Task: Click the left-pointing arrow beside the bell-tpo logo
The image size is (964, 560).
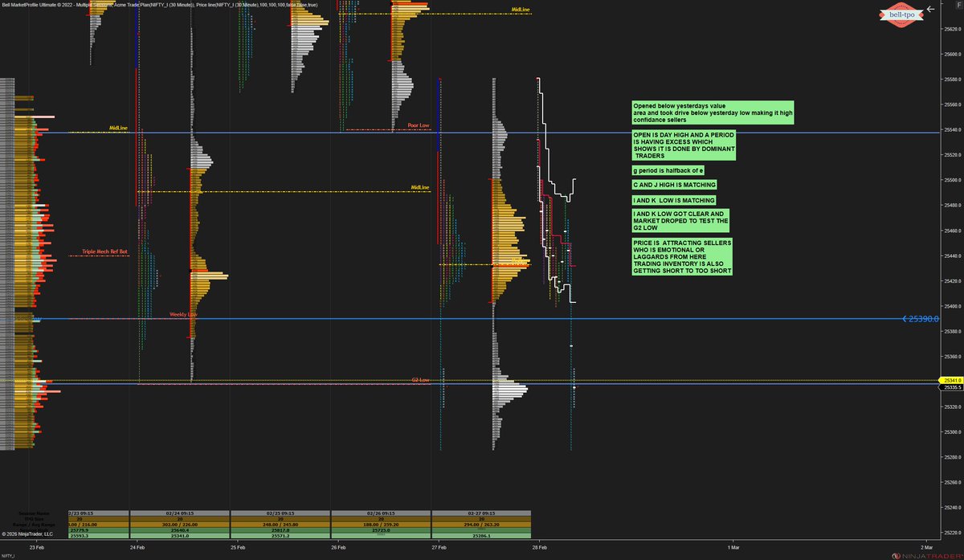Action: [x=931, y=10]
